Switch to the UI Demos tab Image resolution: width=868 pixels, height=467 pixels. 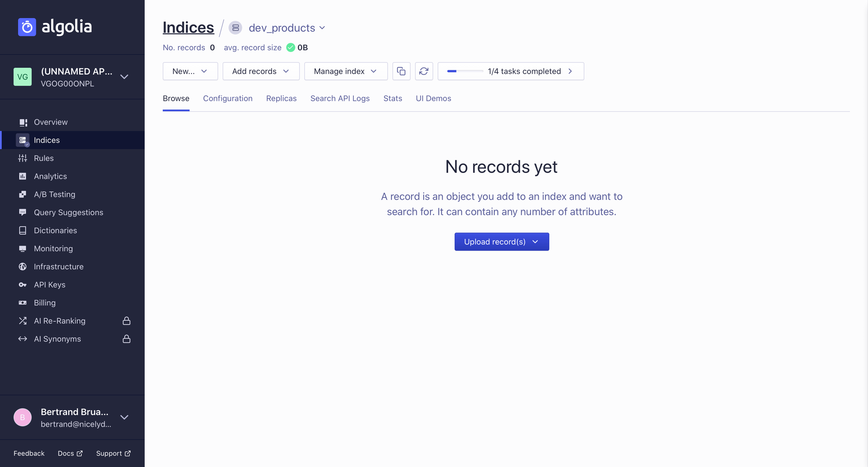point(433,98)
